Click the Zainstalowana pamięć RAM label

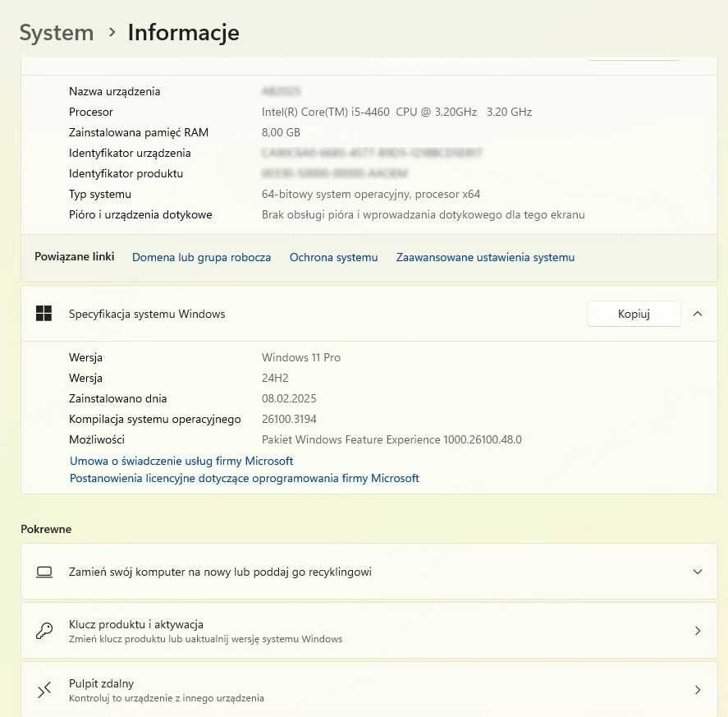tap(139, 132)
